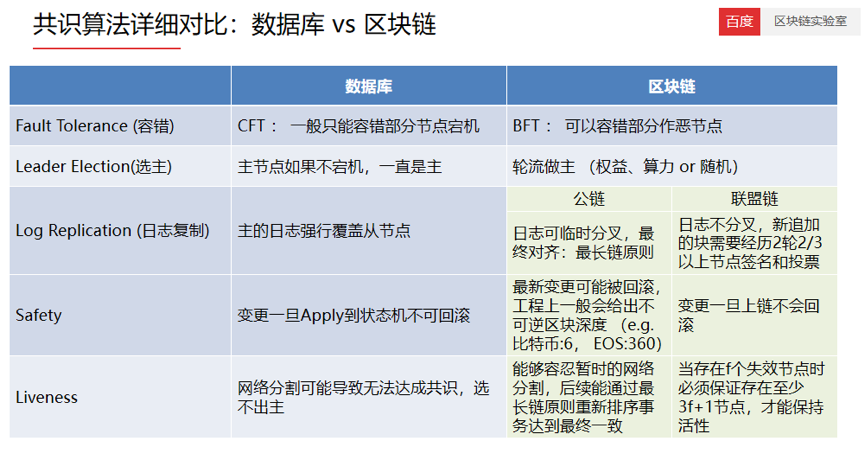Click the cell mentioning 3f+1节点
865x454 pixels.
[754, 397]
